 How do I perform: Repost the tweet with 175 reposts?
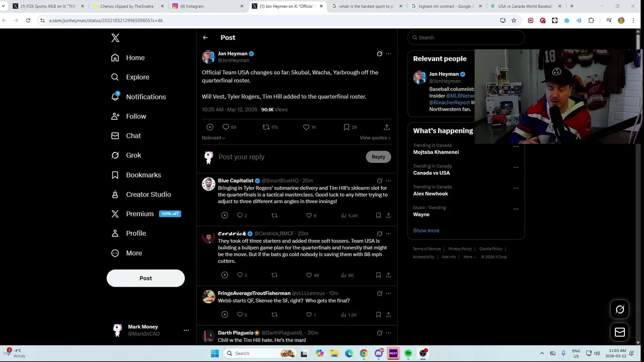[270, 127]
